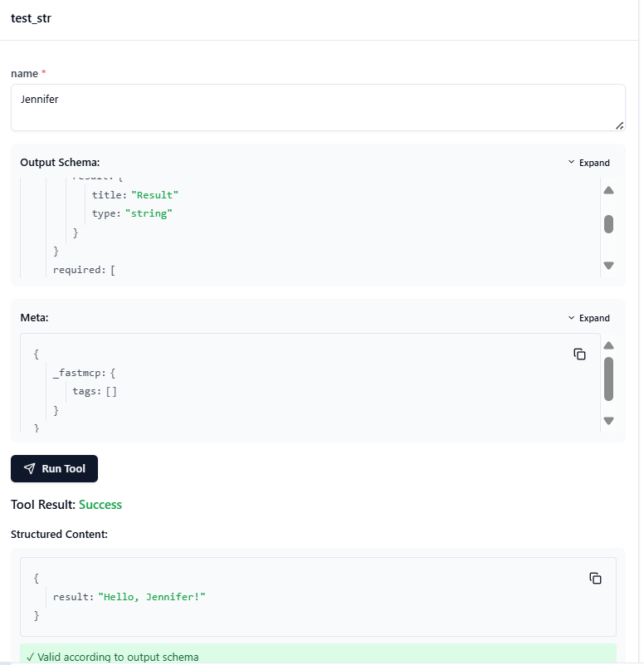This screenshot has height=665, width=644.
Task: Click the scroll-up arrow in Meta panel
Action: 608,345
